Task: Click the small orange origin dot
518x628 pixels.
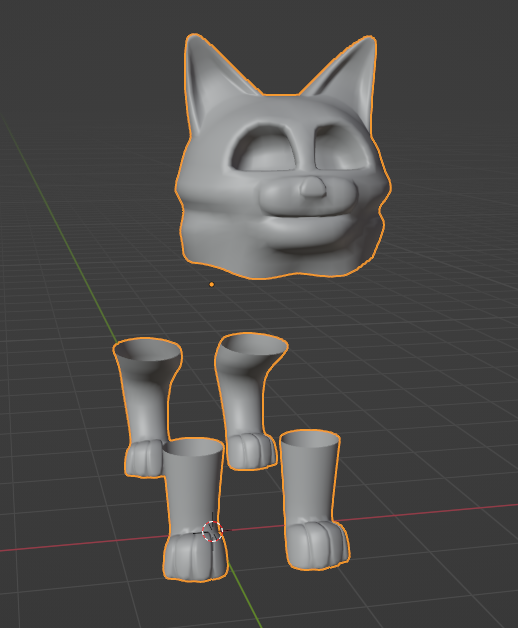Action: (x=212, y=284)
